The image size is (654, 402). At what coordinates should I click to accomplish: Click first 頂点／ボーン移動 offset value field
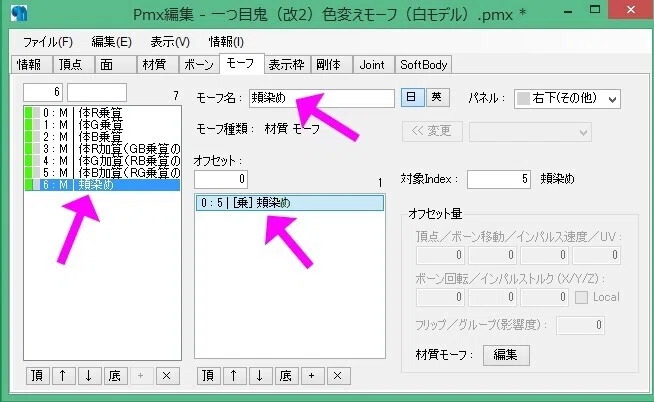click(x=440, y=255)
